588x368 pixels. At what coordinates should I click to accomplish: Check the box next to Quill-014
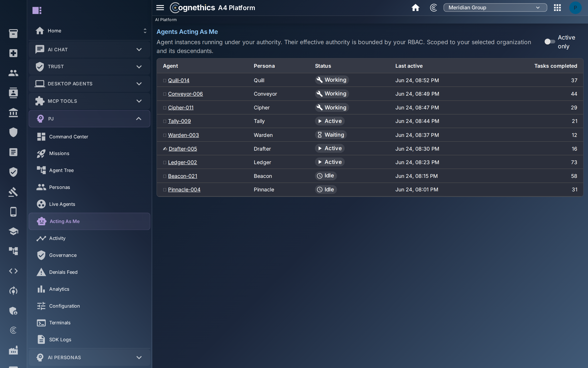[x=165, y=80]
